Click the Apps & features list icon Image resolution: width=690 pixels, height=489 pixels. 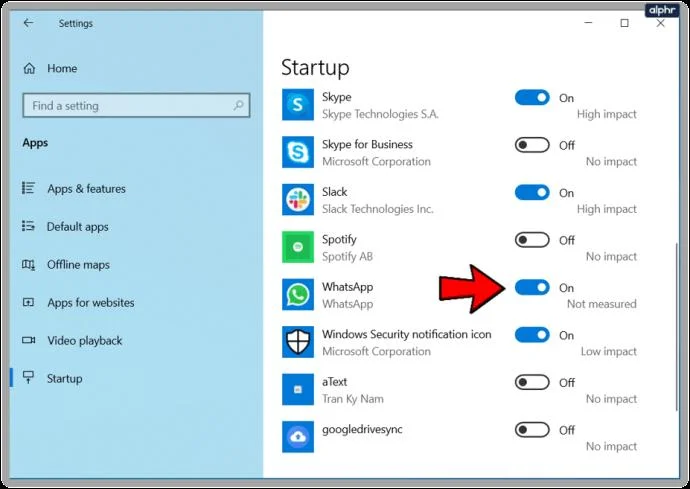[28, 188]
